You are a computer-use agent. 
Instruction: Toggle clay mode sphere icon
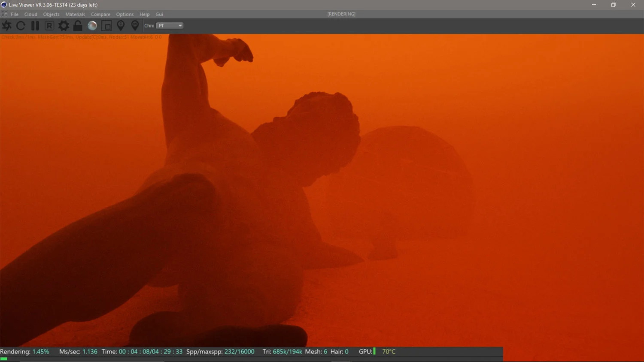pos(92,26)
